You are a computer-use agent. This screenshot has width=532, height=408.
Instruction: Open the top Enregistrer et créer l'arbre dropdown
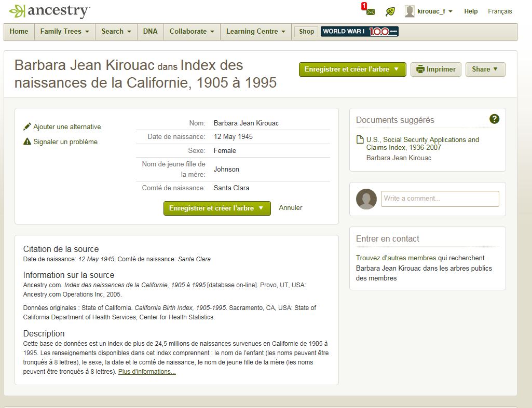coord(352,69)
